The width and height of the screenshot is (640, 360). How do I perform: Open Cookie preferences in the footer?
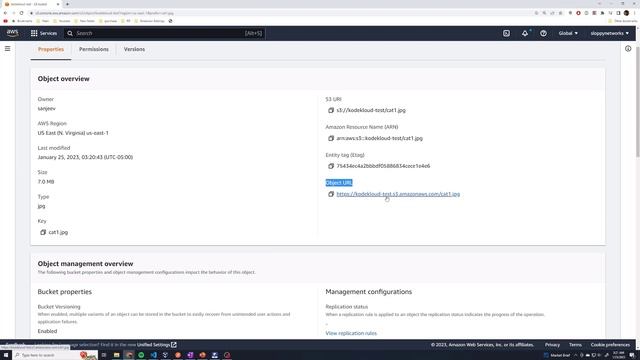610,345
